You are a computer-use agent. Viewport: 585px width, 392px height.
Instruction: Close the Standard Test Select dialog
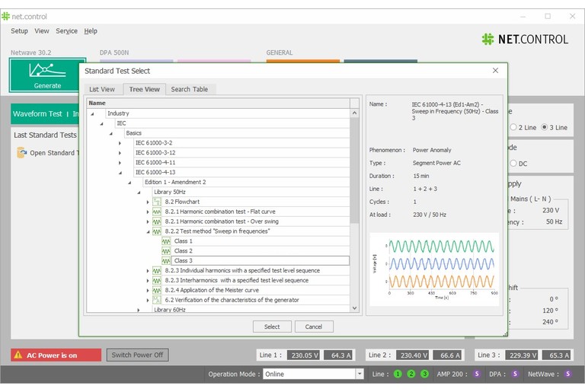[495, 71]
